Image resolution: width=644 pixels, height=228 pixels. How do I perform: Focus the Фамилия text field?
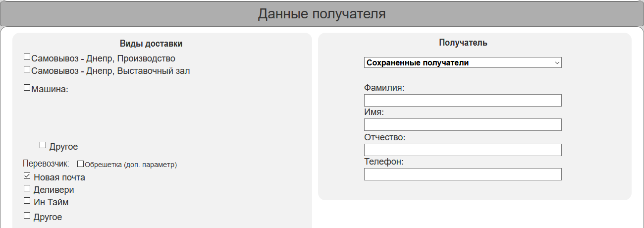463,101
